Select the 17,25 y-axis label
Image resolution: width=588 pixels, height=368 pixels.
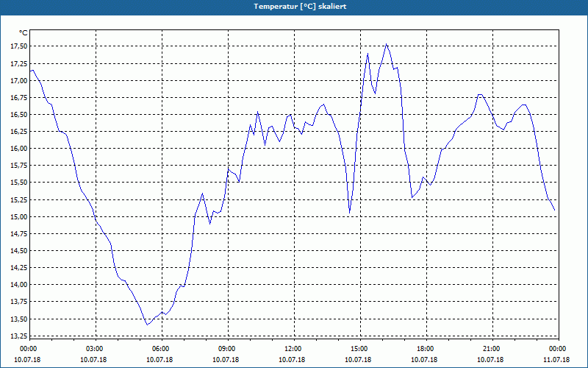[x=18, y=63]
